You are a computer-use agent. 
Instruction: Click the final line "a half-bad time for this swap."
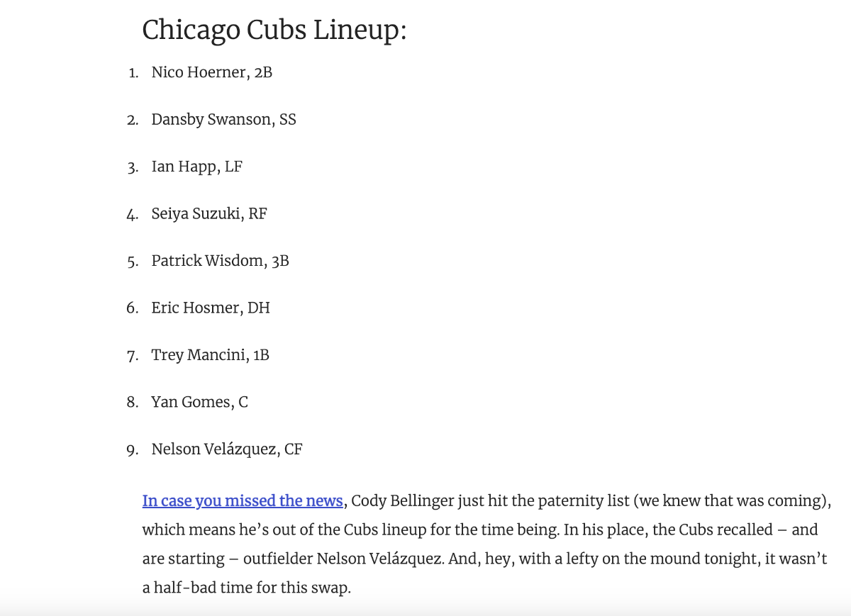(246, 588)
